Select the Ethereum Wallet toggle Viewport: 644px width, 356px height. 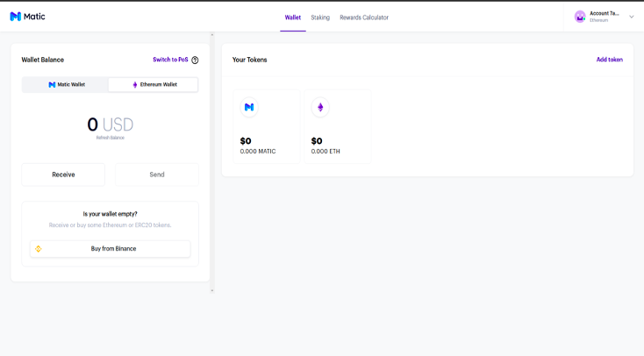click(154, 84)
